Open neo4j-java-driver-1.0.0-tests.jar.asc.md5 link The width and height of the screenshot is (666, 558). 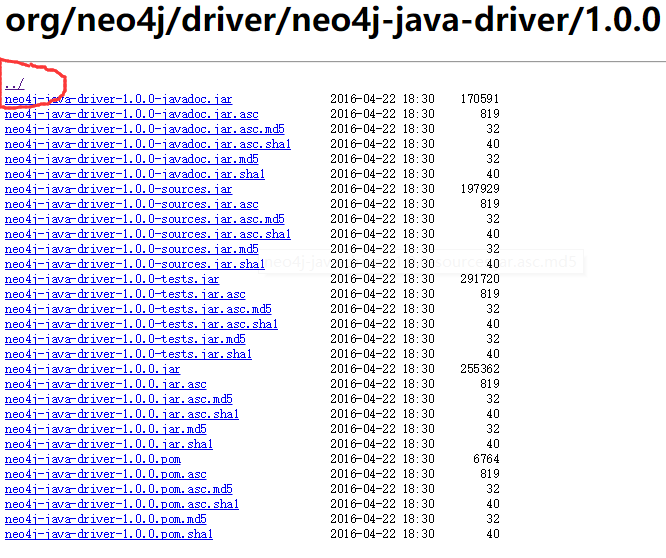click(138, 309)
